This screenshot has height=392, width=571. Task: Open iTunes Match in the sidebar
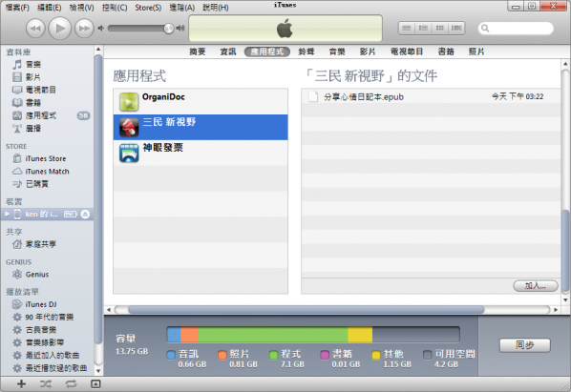coord(47,172)
